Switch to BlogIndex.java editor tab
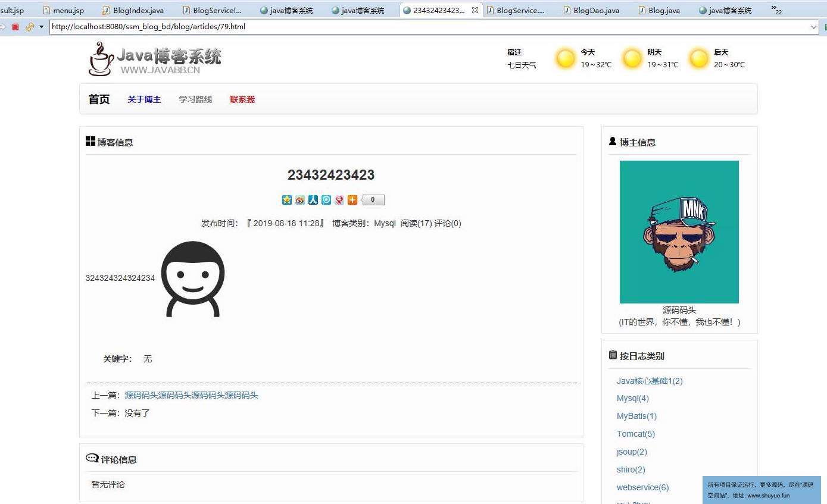 tap(133, 10)
